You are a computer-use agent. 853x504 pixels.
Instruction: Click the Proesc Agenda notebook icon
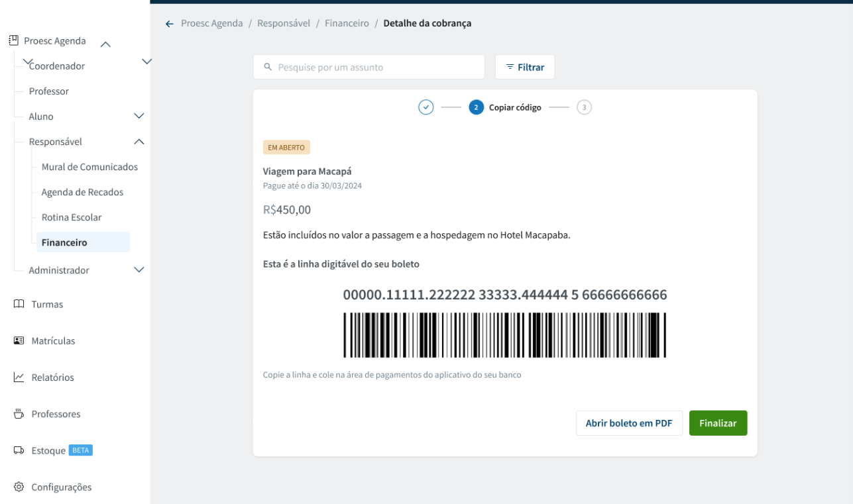click(13, 40)
